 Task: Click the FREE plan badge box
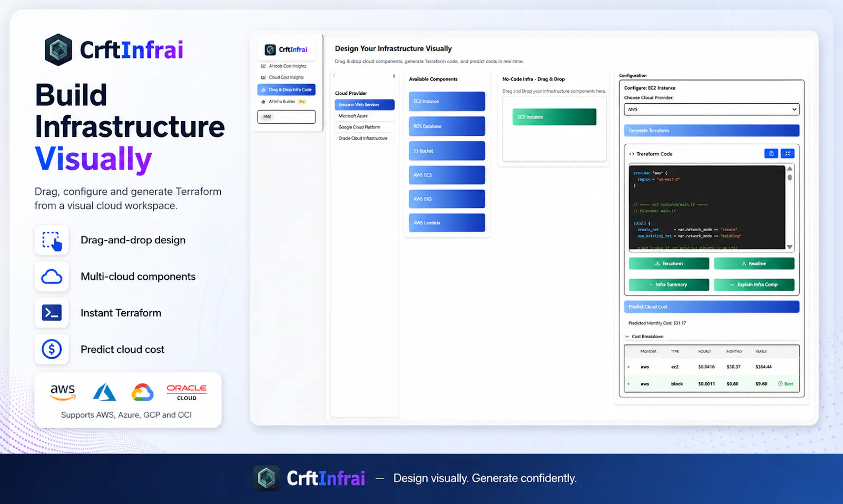[x=286, y=116]
